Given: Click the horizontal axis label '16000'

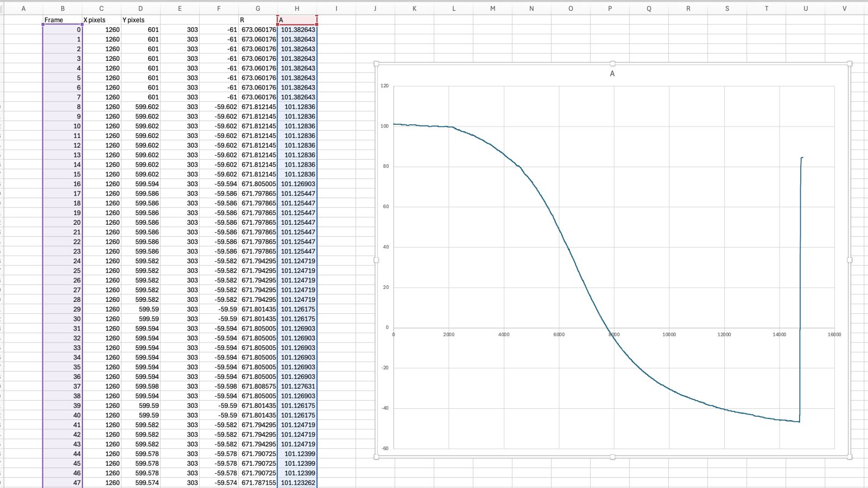Looking at the screenshot, I should (834, 334).
